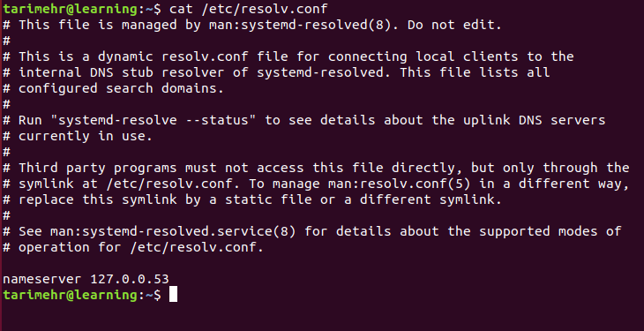Click the "supported modes of" text
The width and height of the screenshot is (644, 331).
coord(550,231)
